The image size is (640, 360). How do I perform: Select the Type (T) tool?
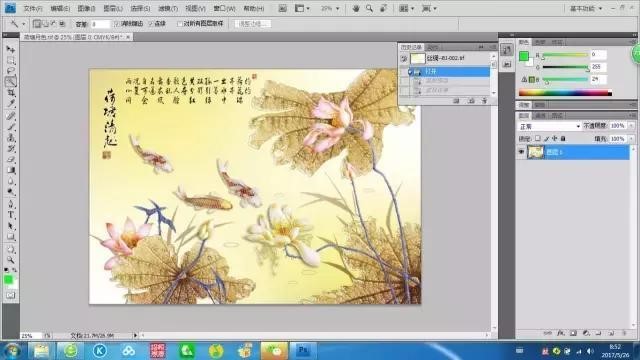point(11,215)
